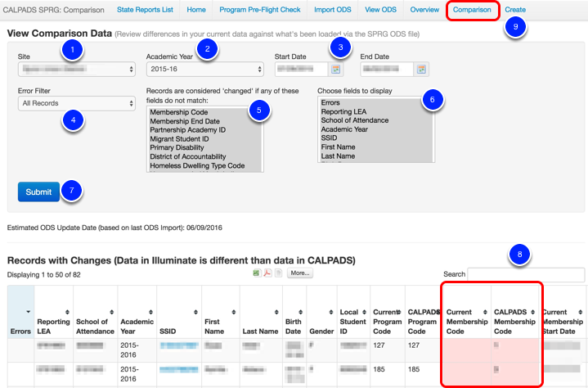
Task: Export records table as plain document
Action: point(278,273)
